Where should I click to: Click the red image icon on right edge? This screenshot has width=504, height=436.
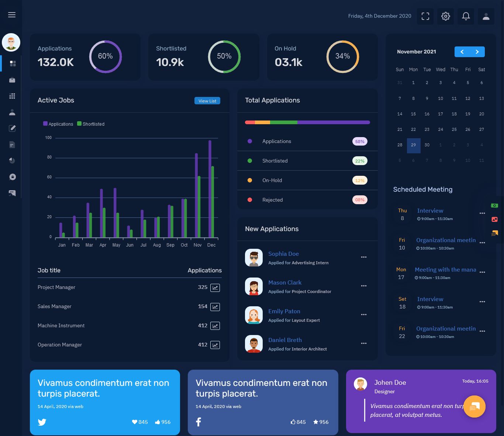(x=494, y=219)
